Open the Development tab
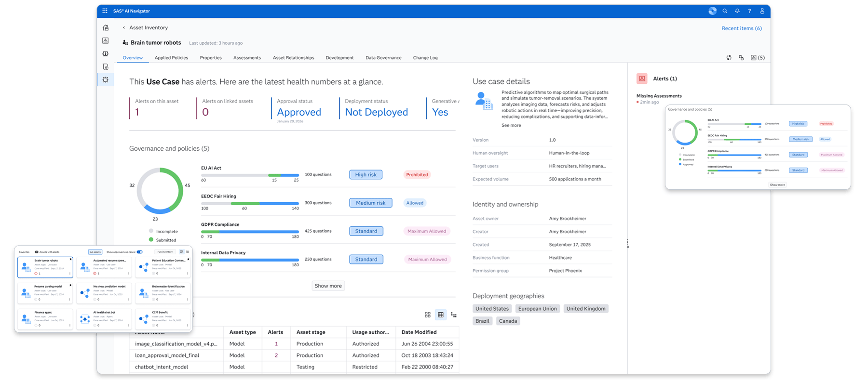 [339, 58]
